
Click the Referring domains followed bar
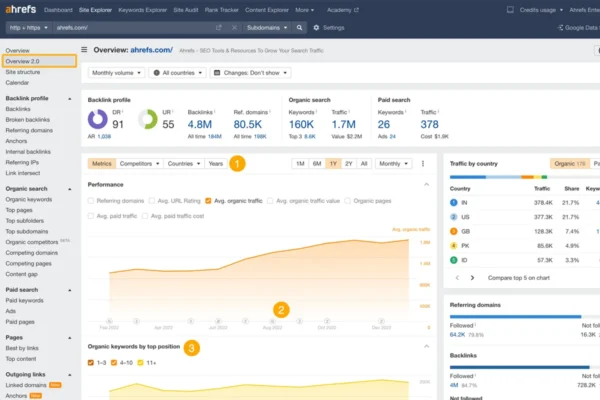pos(515,317)
